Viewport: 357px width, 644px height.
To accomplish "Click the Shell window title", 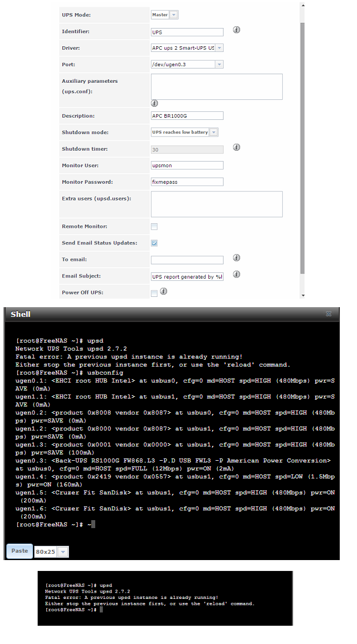I will 21,314.
